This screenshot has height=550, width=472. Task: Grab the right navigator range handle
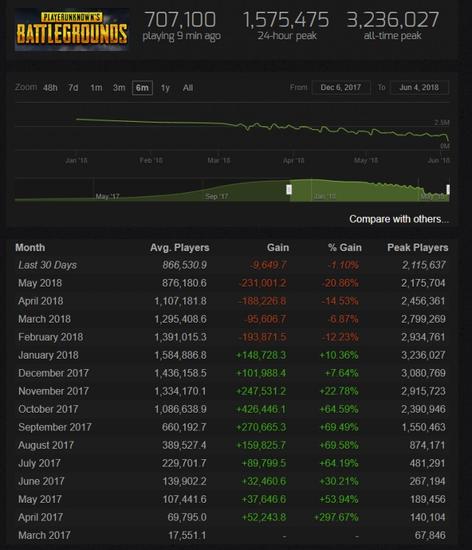[447, 190]
